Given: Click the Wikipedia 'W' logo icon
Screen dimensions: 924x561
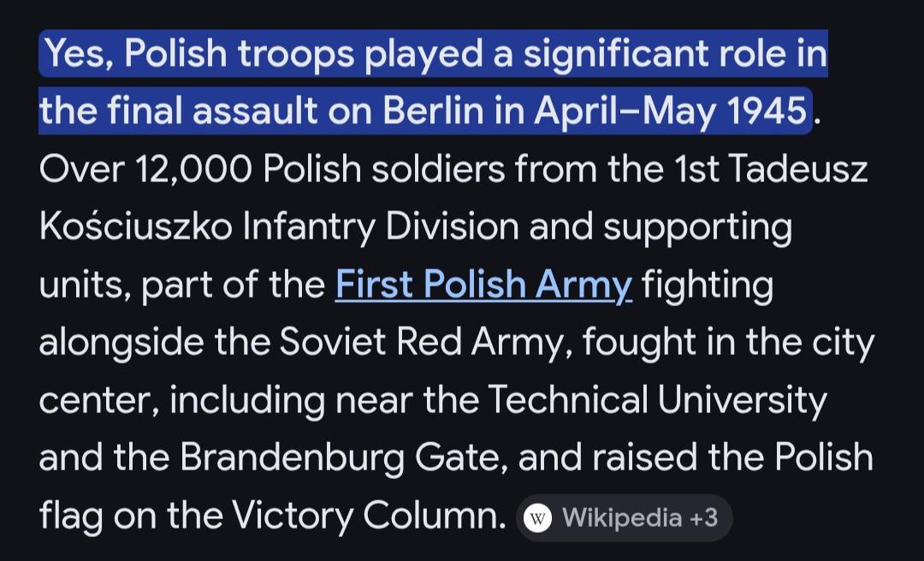Looking at the screenshot, I should pyautogui.click(x=537, y=517).
